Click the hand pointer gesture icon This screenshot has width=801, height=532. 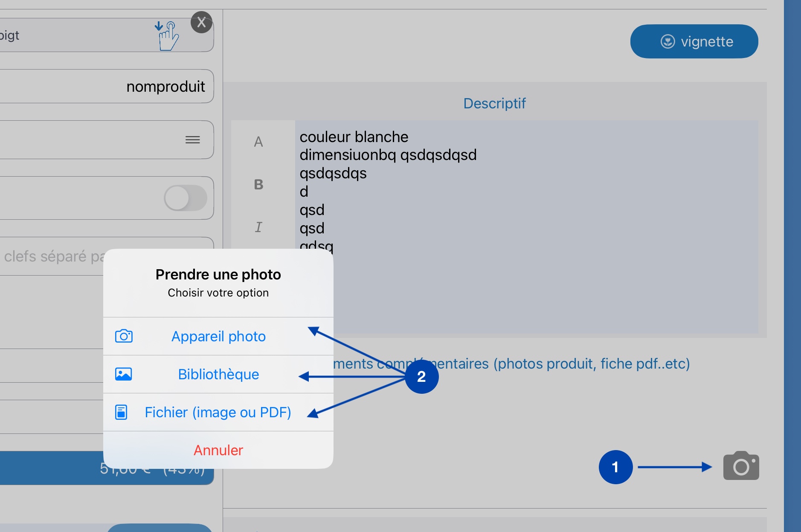167,36
